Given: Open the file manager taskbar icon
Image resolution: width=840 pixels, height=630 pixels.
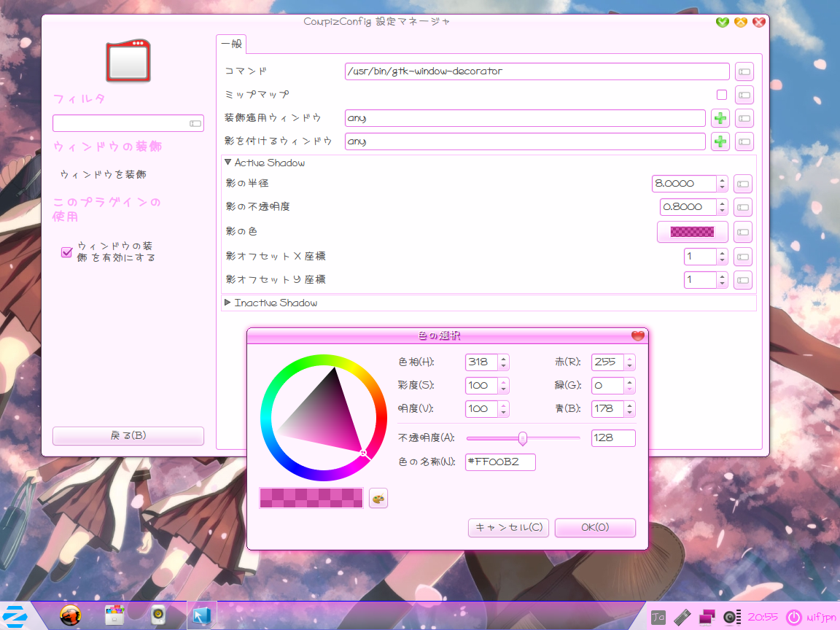Looking at the screenshot, I should [114, 615].
